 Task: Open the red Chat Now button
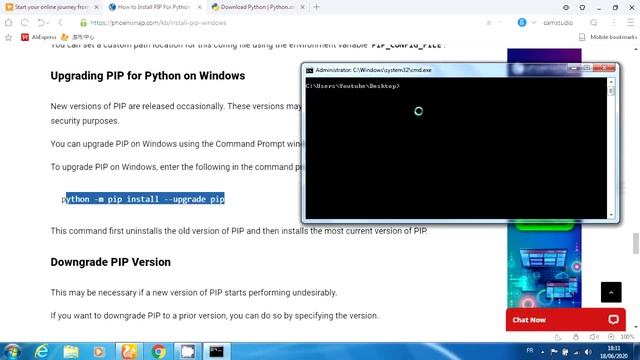click(565, 320)
